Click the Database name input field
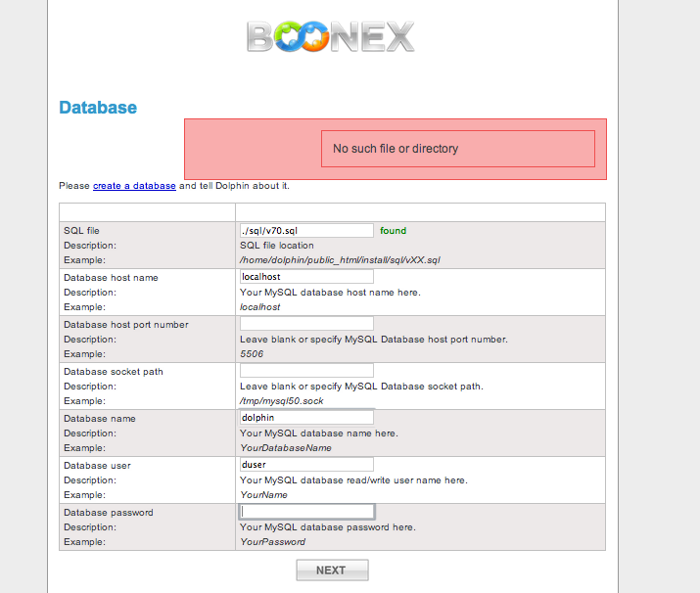Screen dimensions: 700x593 coord(306,418)
